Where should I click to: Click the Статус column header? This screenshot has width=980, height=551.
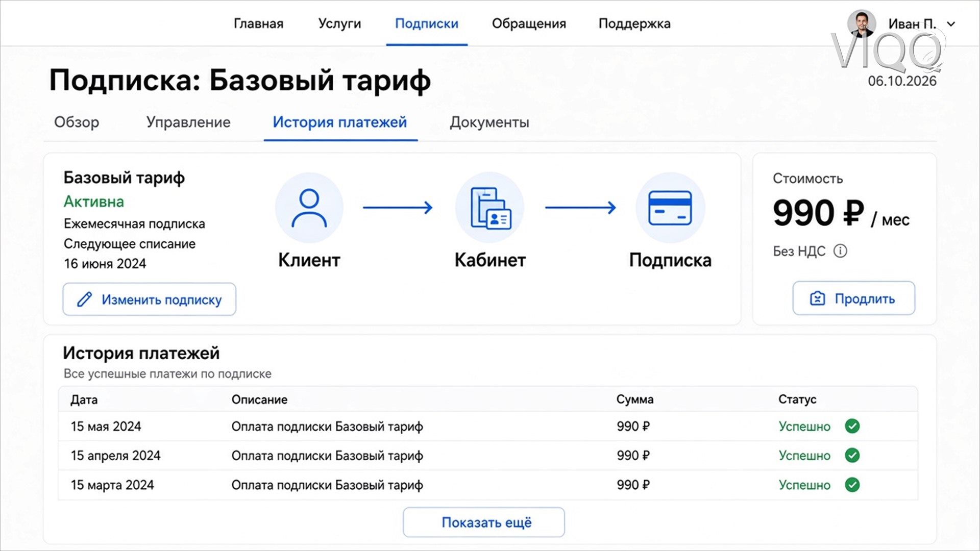pyautogui.click(x=797, y=399)
